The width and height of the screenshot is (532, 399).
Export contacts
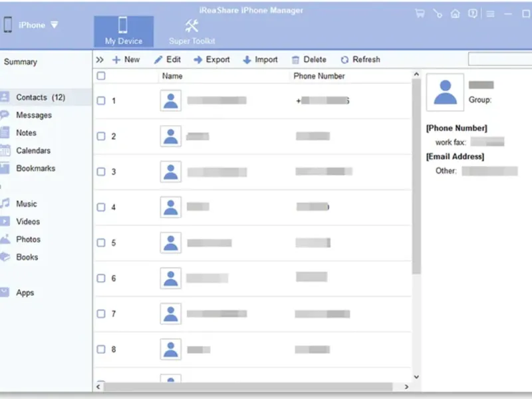coord(211,60)
